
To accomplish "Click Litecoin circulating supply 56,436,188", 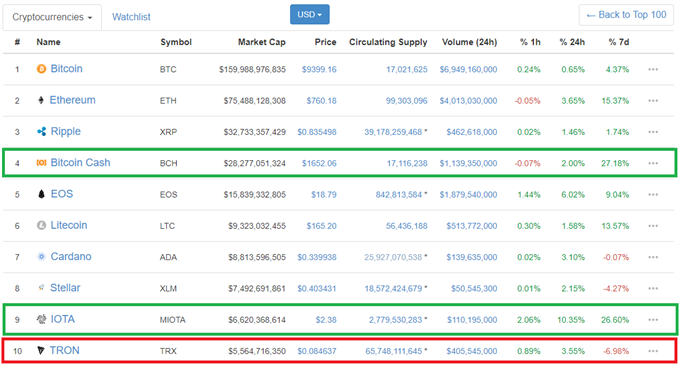I will click(407, 226).
